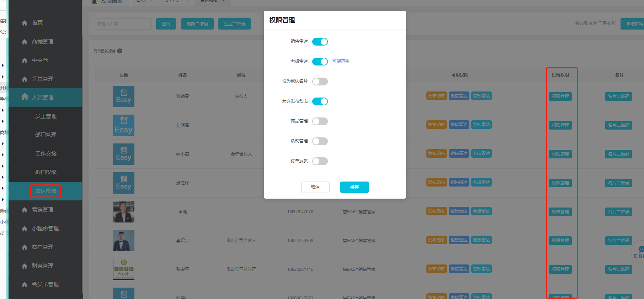Collapse the 人员管理 sidebar section
644x299 pixels.
(45, 98)
